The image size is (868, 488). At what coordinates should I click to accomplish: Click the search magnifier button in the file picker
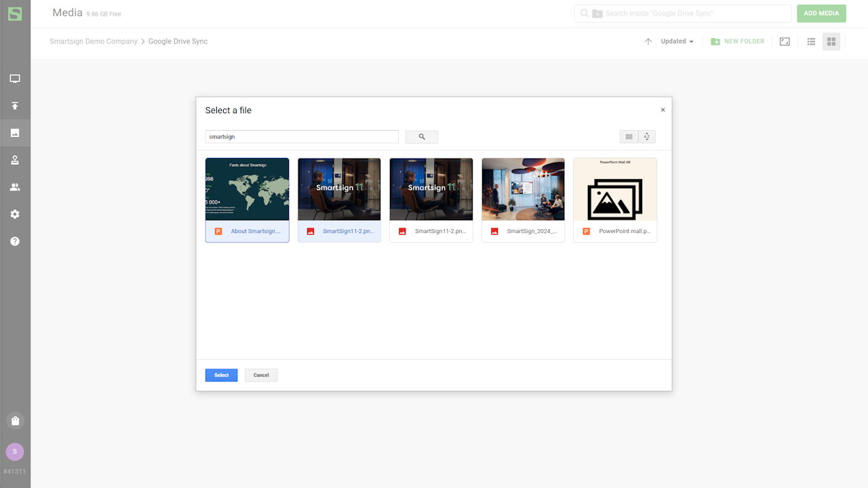click(x=421, y=137)
